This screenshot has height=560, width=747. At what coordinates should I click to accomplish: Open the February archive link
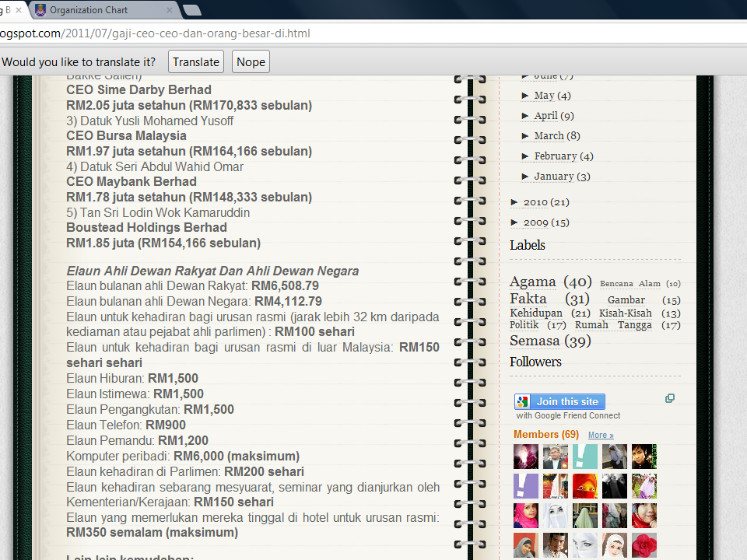(x=556, y=156)
